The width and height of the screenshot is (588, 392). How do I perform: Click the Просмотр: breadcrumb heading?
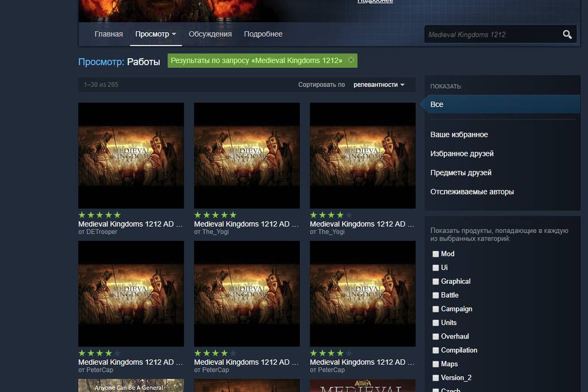coord(101,62)
